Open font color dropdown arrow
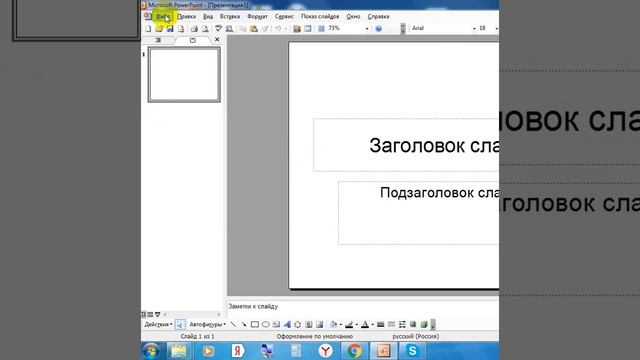The height and width of the screenshot is (360, 640). 372,324
